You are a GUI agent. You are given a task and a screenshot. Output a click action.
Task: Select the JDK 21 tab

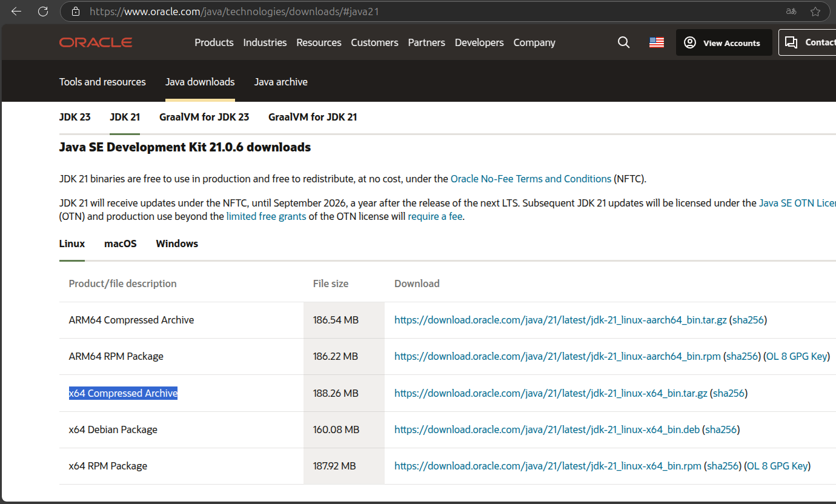pyautogui.click(x=125, y=117)
